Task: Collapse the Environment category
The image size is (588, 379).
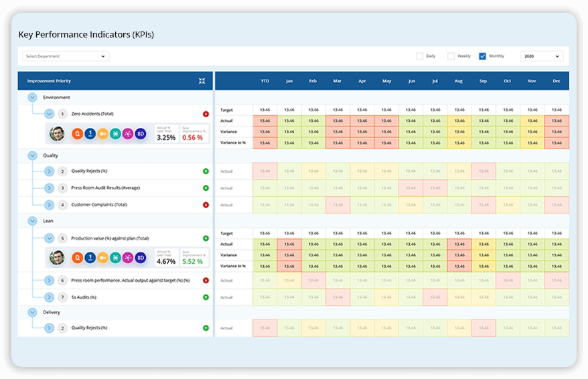Action: pyautogui.click(x=32, y=98)
